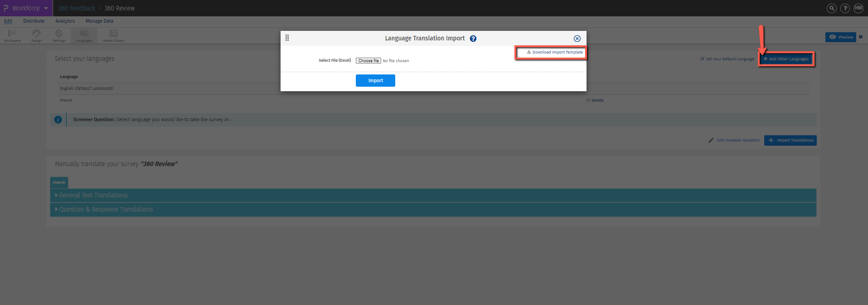Click the Preview button

pos(841,37)
